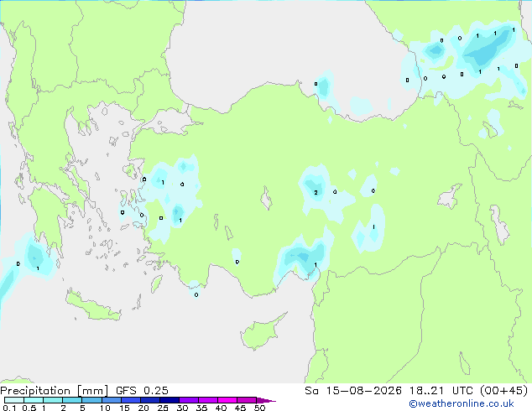Viewport: 532px width, 411px height.
Task: Select the island of Cyprus
Action: 261,332
